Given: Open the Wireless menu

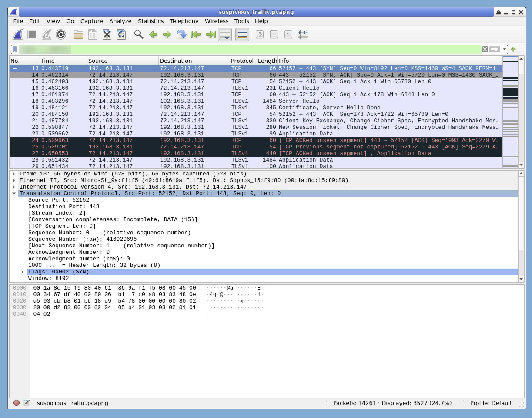Looking at the screenshot, I should click(217, 21).
